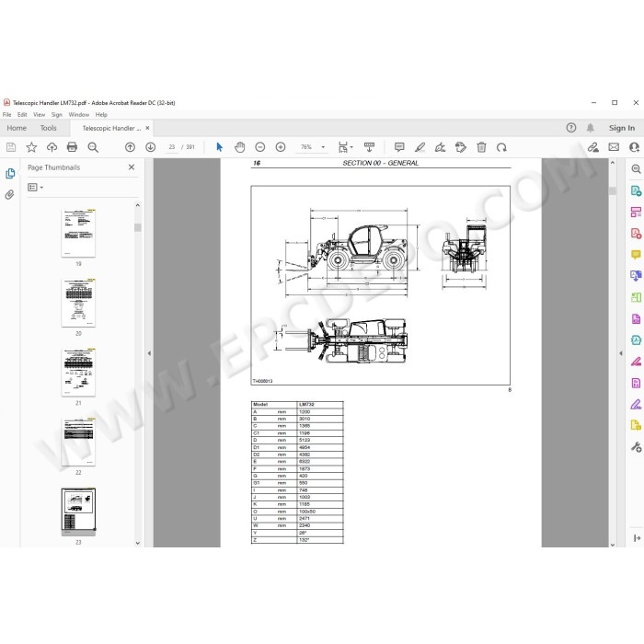Select page 21 thumbnail
Image resolution: width=644 pixels, height=644 pixels.
pyautogui.click(x=78, y=372)
